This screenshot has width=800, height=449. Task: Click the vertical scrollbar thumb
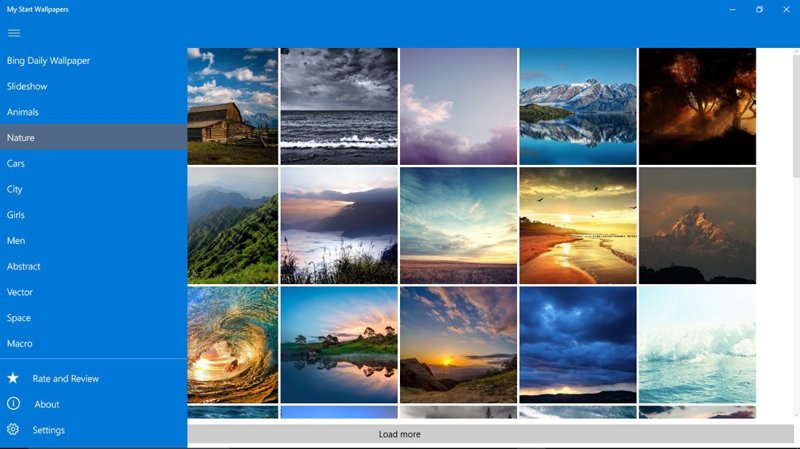pos(796,116)
